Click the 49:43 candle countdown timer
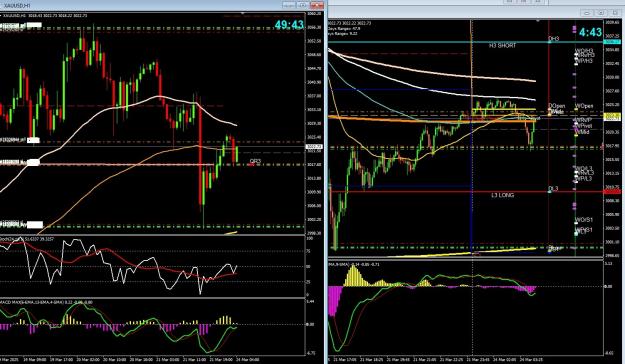This screenshot has height=364, width=625. pyautogui.click(x=289, y=25)
